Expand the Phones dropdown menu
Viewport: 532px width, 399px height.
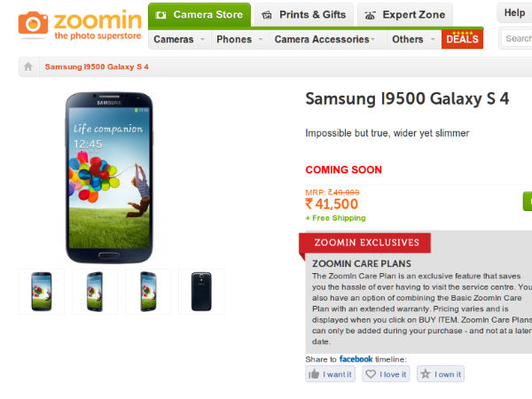click(239, 40)
